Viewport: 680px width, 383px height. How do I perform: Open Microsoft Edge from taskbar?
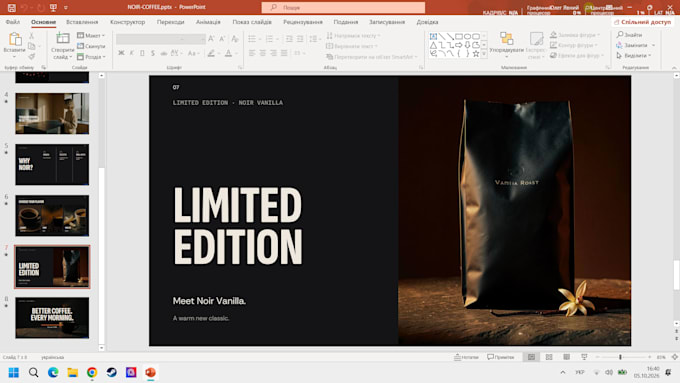53,373
